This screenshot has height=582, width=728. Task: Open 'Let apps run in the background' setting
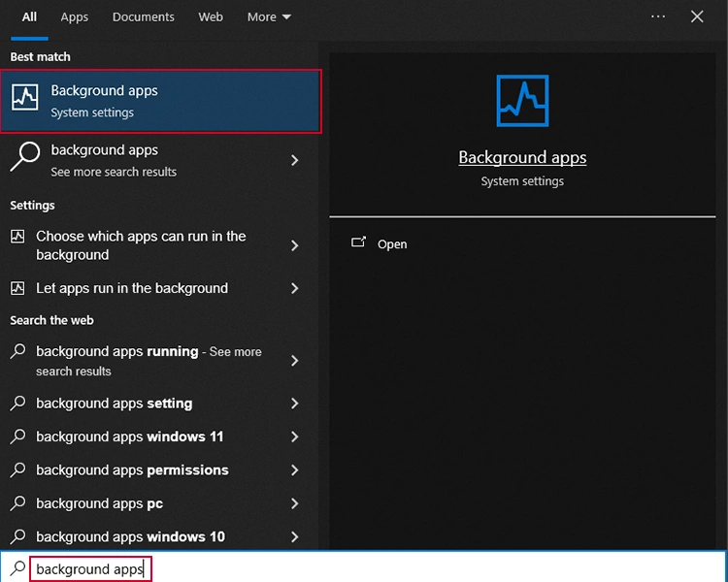(160, 288)
